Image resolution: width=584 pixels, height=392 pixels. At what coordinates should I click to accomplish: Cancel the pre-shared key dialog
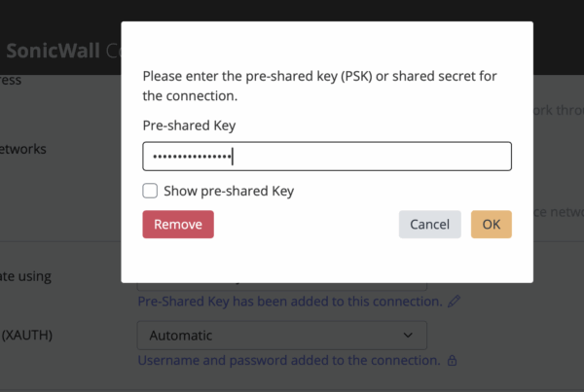pyautogui.click(x=429, y=224)
